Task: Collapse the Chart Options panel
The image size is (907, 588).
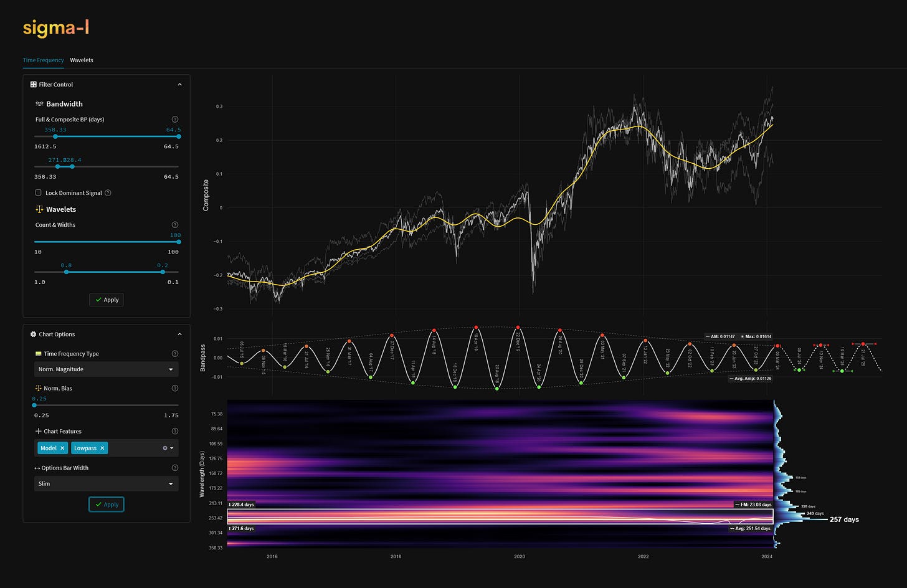Action: [x=180, y=334]
